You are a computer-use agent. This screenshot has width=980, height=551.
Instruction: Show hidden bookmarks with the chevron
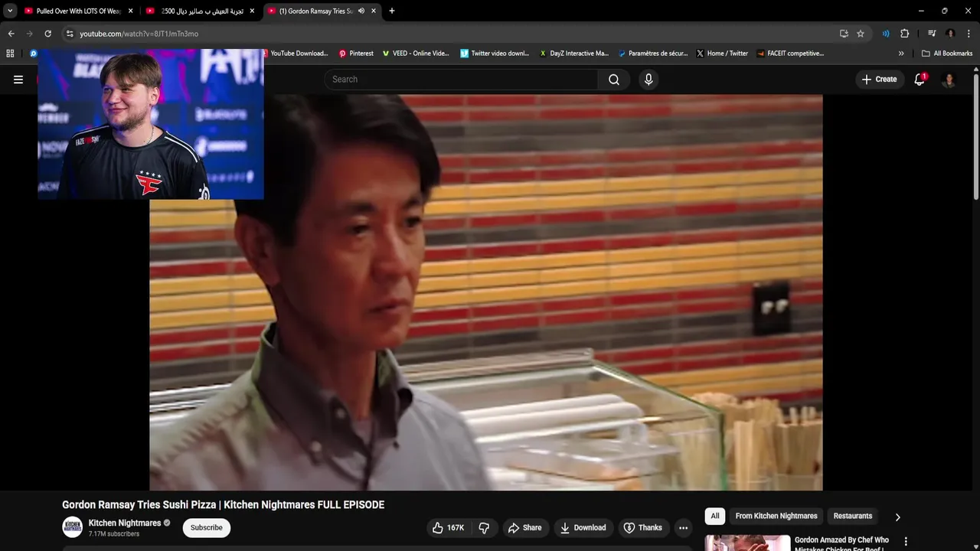[901, 54]
